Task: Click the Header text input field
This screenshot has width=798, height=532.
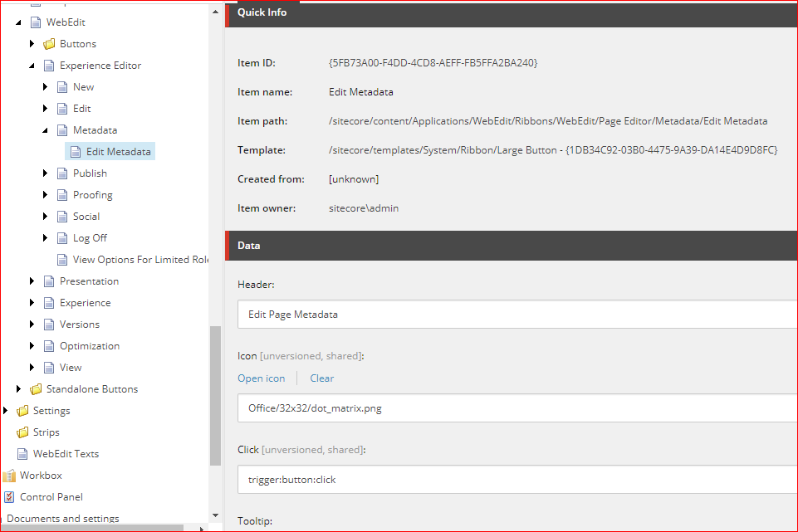Action: click(x=515, y=315)
